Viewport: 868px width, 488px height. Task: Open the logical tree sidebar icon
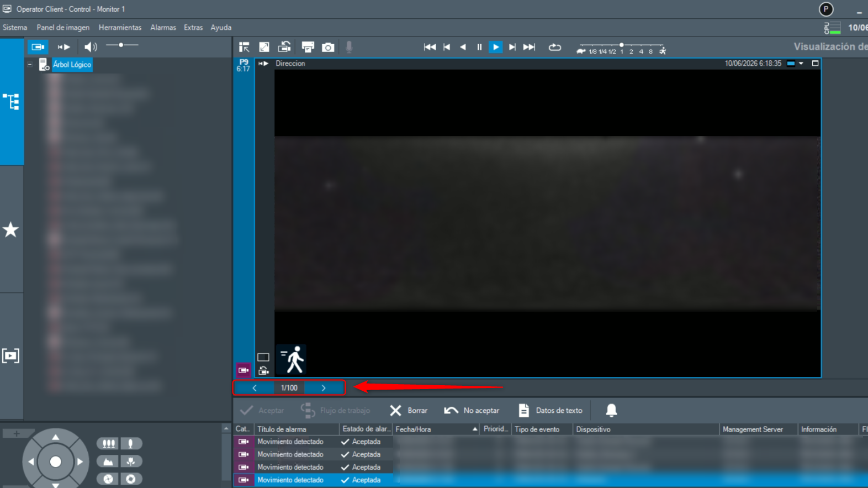pos(11,102)
